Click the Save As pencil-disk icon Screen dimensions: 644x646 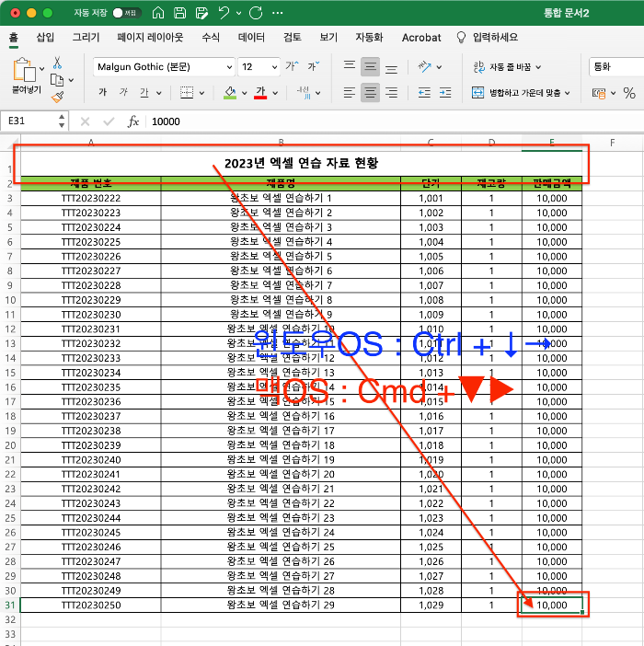[201, 13]
